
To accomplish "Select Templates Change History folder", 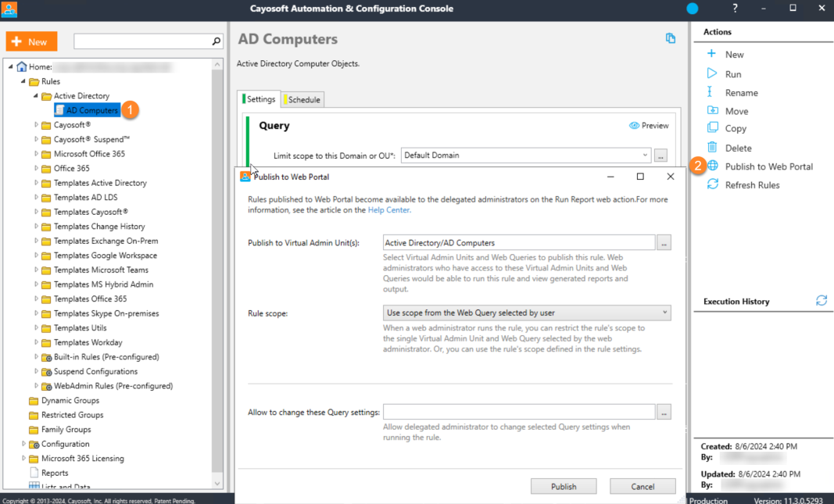I will (x=99, y=227).
